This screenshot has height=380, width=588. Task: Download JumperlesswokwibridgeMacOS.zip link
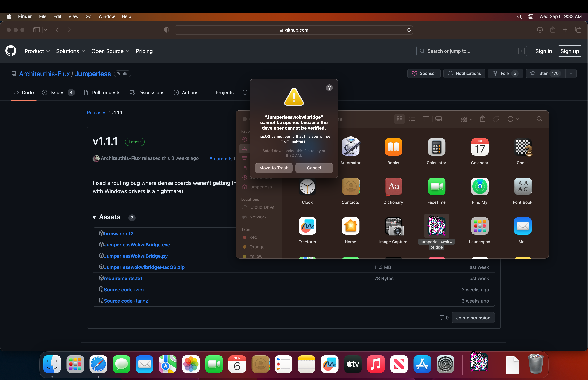[x=144, y=267]
